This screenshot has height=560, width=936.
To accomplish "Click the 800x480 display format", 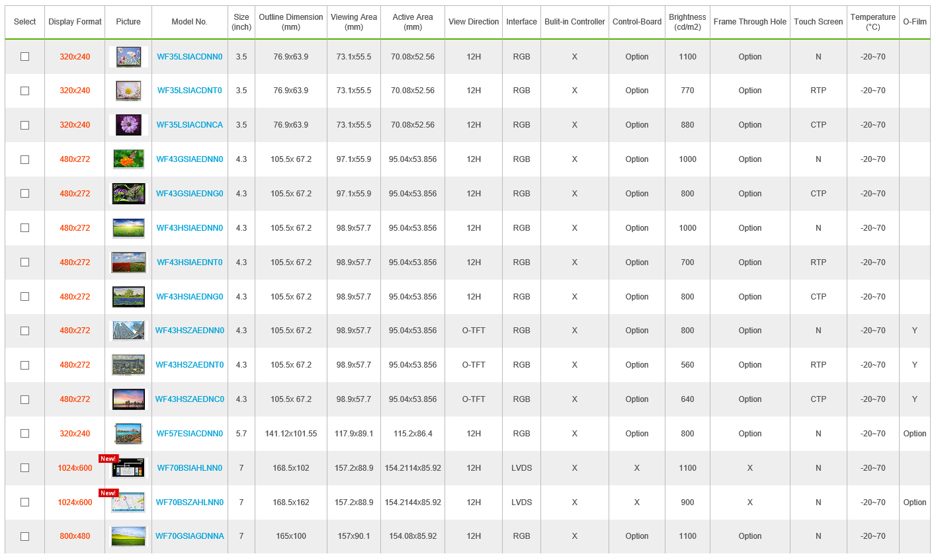I will (x=75, y=536).
